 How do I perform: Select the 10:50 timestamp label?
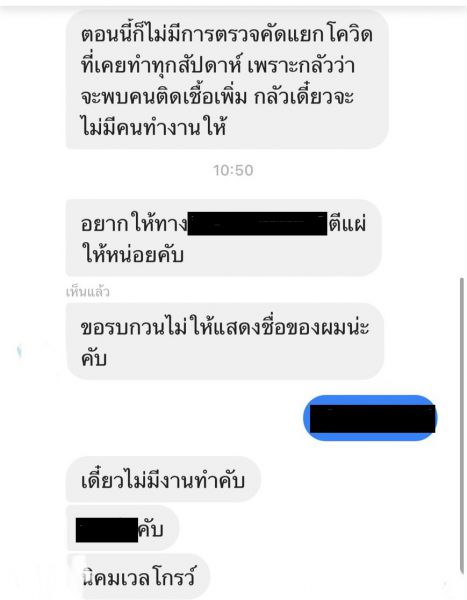(x=233, y=170)
